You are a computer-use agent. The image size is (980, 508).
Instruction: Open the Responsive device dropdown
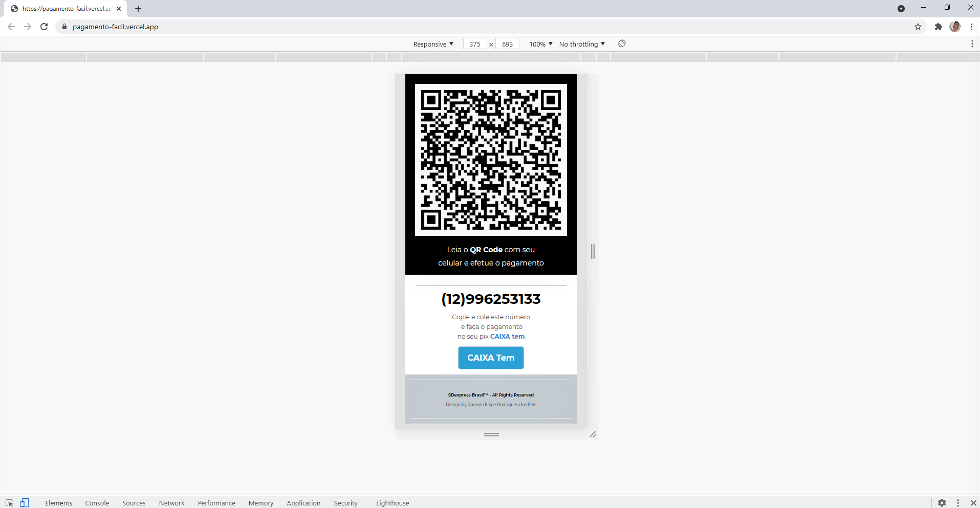click(x=433, y=44)
